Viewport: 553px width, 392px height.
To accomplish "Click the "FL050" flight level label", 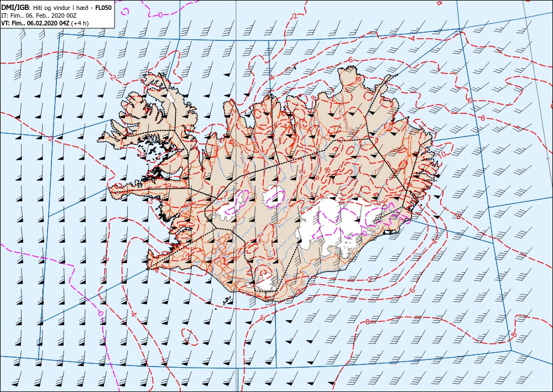I will click(104, 7).
